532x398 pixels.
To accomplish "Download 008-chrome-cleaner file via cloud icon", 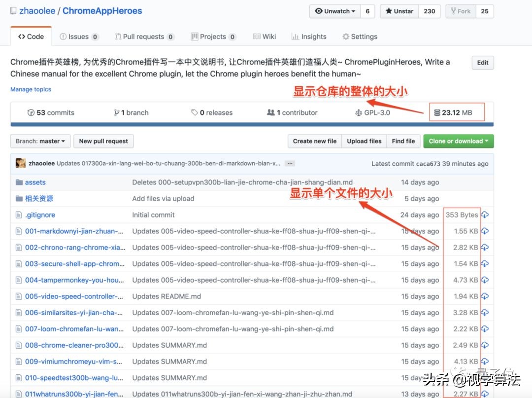I will (485, 345).
